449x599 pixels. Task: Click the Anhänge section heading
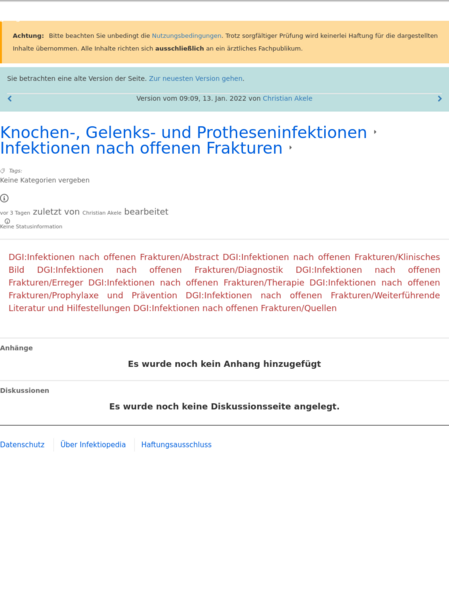pyautogui.click(x=16, y=348)
